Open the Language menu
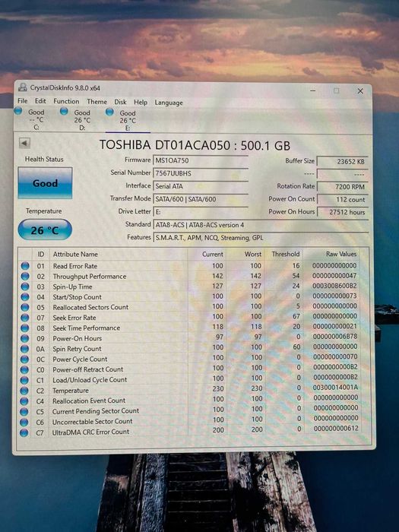This screenshot has height=532, width=399. pyautogui.click(x=169, y=103)
